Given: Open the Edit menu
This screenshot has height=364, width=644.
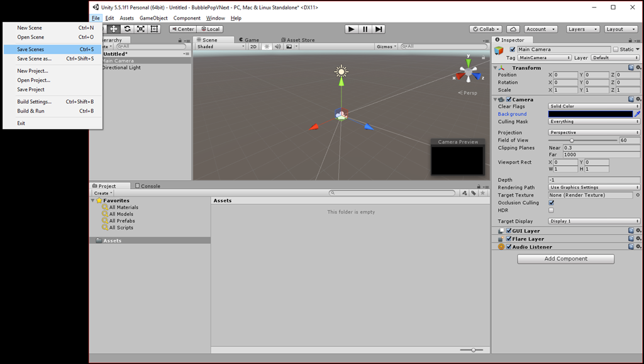Looking at the screenshot, I should pyautogui.click(x=109, y=18).
